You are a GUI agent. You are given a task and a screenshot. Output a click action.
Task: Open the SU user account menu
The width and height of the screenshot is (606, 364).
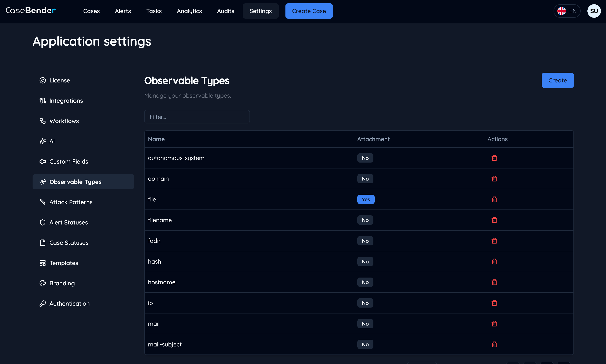coord(594,11)
